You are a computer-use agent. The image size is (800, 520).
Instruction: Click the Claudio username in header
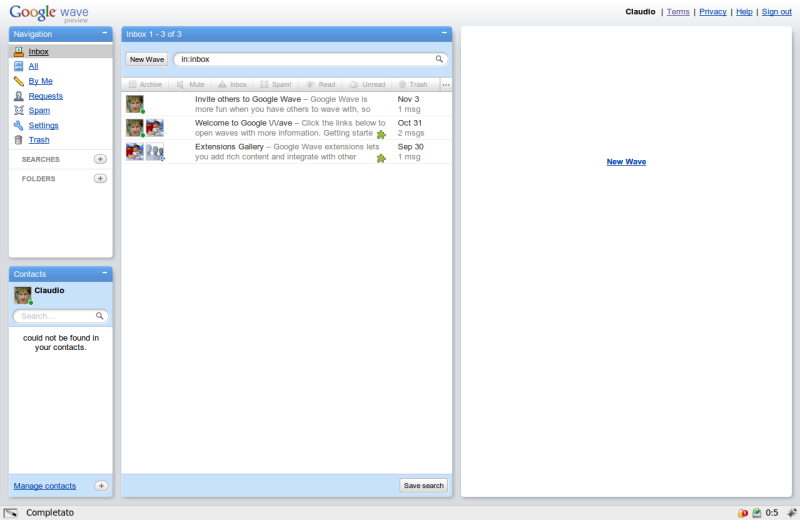[640, 12]
